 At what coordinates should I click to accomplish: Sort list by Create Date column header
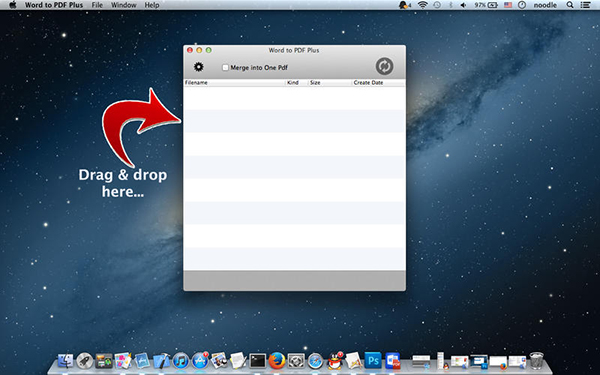[378, 83]
